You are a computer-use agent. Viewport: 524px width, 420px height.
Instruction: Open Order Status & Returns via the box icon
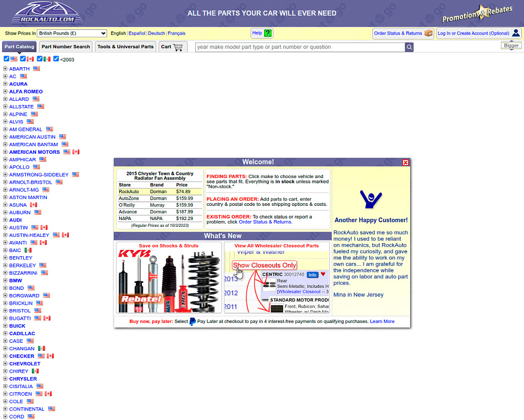point(428,33)
